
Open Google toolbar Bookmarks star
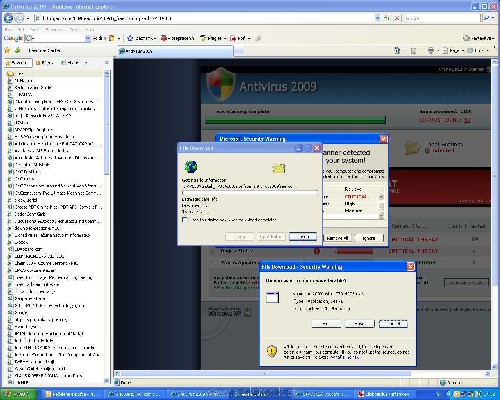click(142, 38)
